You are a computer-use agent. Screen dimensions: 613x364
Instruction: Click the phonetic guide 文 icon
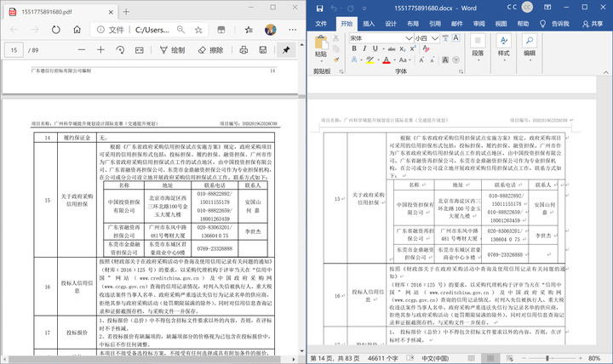tap(445, 38)
